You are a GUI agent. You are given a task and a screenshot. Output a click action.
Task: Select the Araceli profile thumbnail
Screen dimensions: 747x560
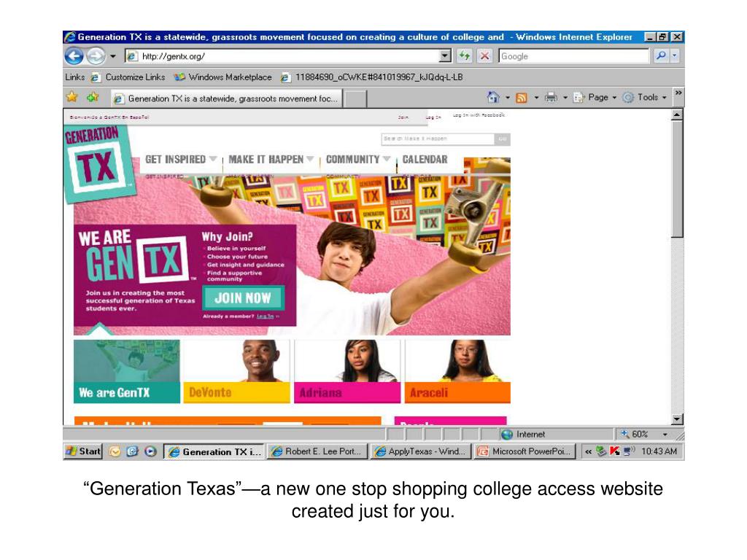point(457,371)
